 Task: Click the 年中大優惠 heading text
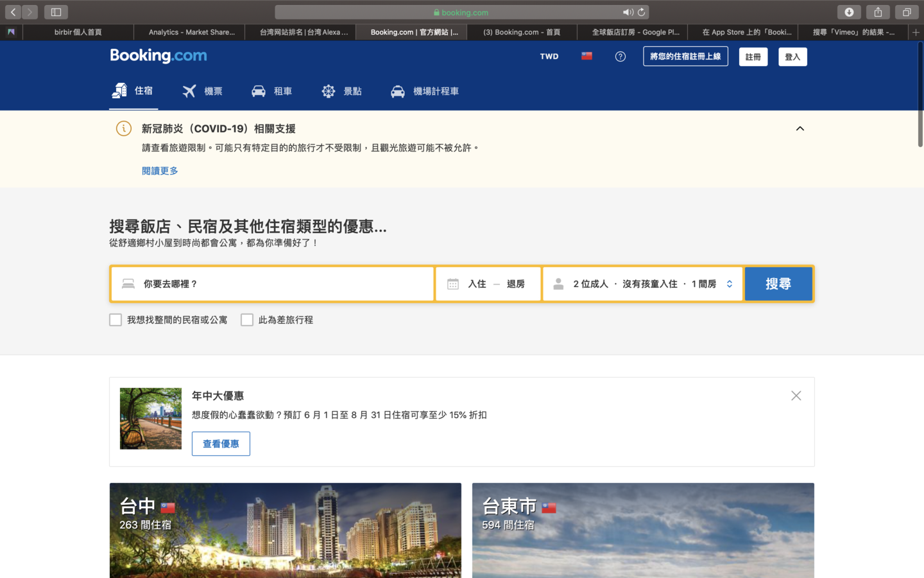218,396
